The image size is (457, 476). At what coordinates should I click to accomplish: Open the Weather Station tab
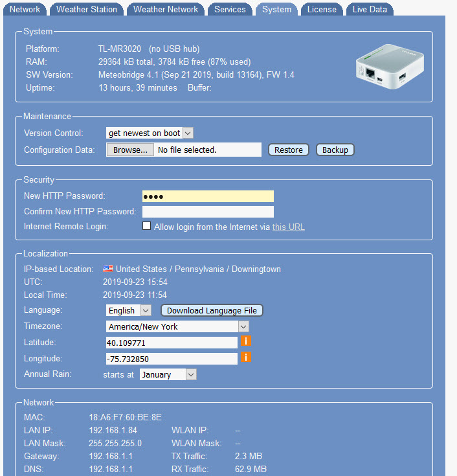click(87, 9)
